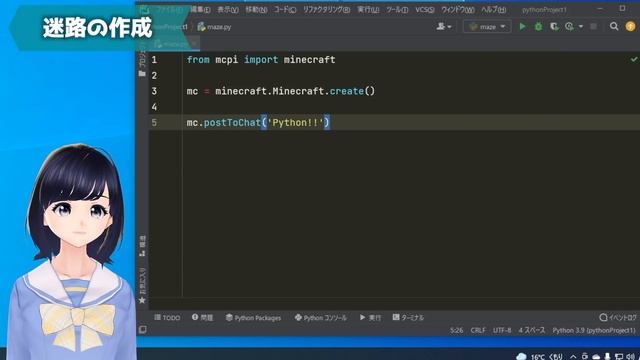Run the maze configuration with green play icon
The image size is (640, 360).
click(522, 27)
